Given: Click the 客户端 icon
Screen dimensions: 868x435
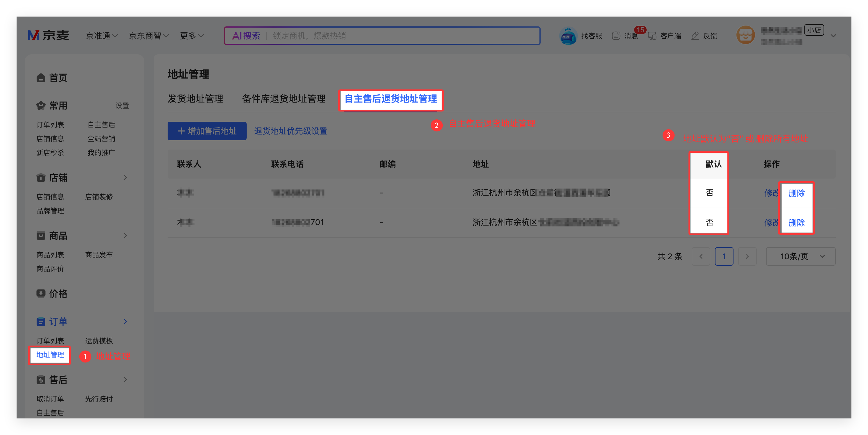Looking at the screenshot, I should (652, 36).
